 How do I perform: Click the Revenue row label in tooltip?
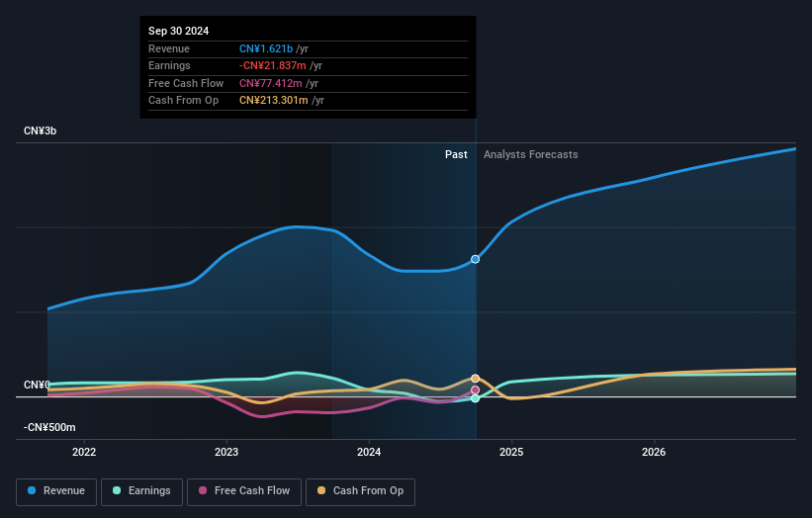pos(169,48)
